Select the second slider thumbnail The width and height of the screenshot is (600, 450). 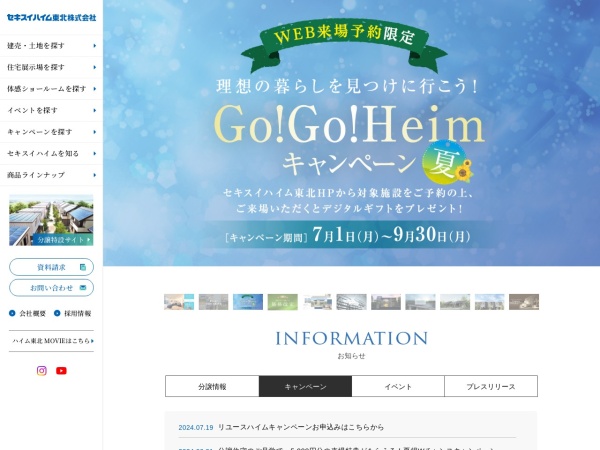click(214, 302)
